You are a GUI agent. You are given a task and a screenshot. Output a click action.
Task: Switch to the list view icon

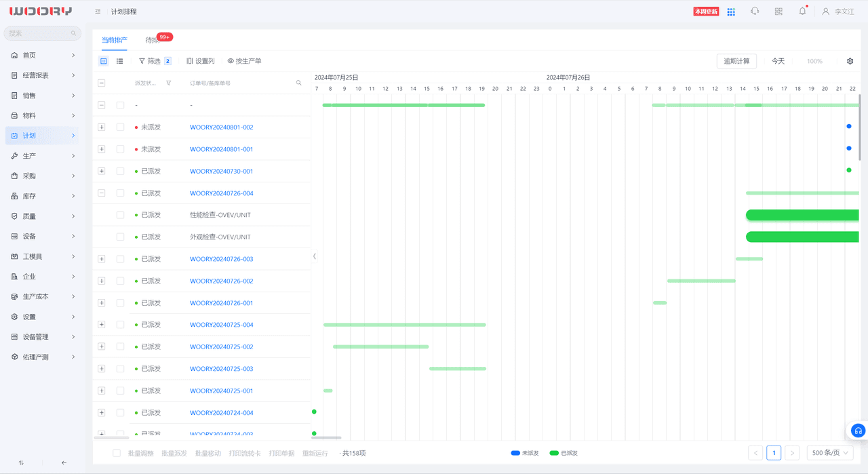(x=120, y=61)
